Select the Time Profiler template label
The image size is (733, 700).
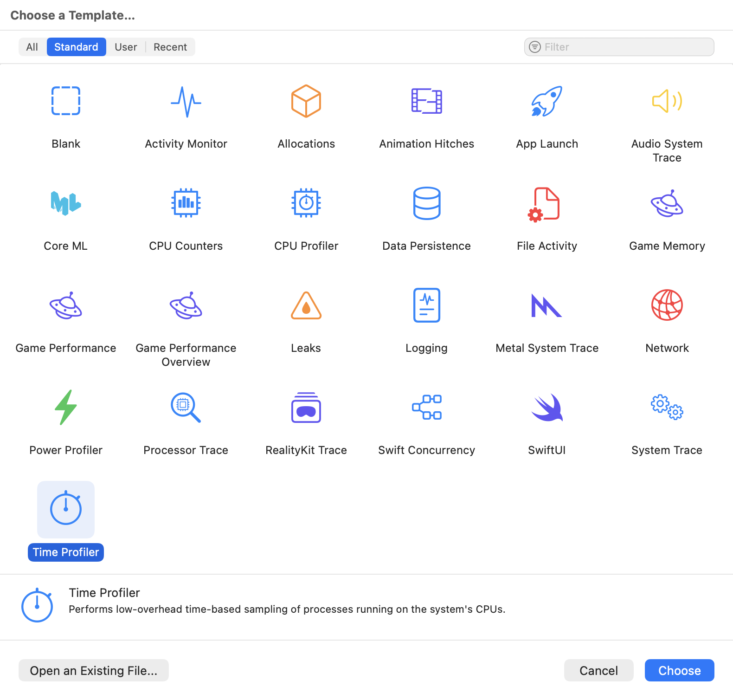pyautogui.click(x=66, y=552)
